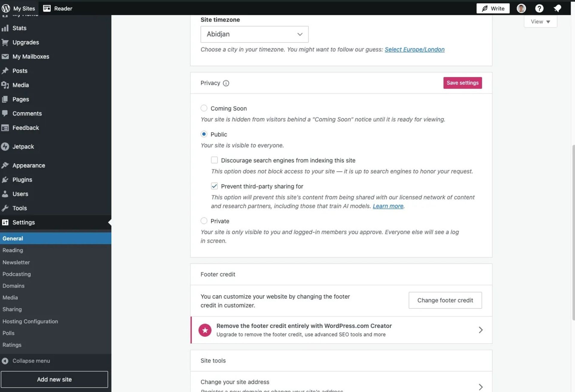This screenshot has width=575, height=392.
Task: Click the Stats bar chart icon
Action: point(5,28)
